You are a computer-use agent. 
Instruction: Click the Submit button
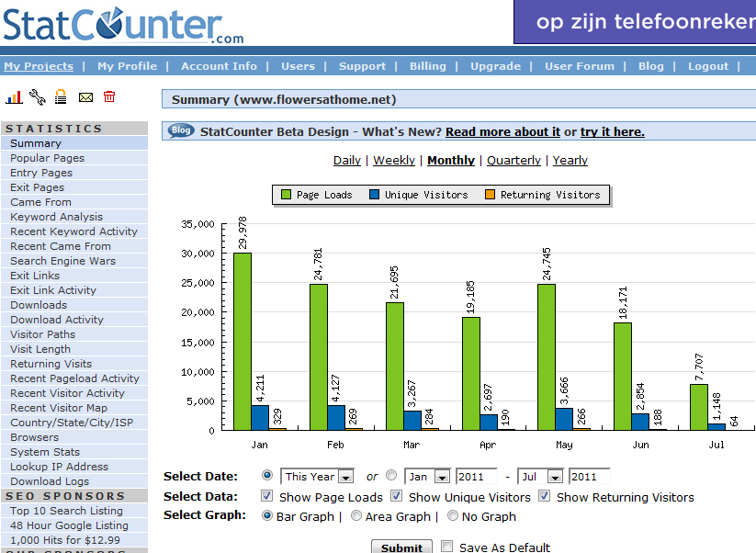[x=401, y=547]
